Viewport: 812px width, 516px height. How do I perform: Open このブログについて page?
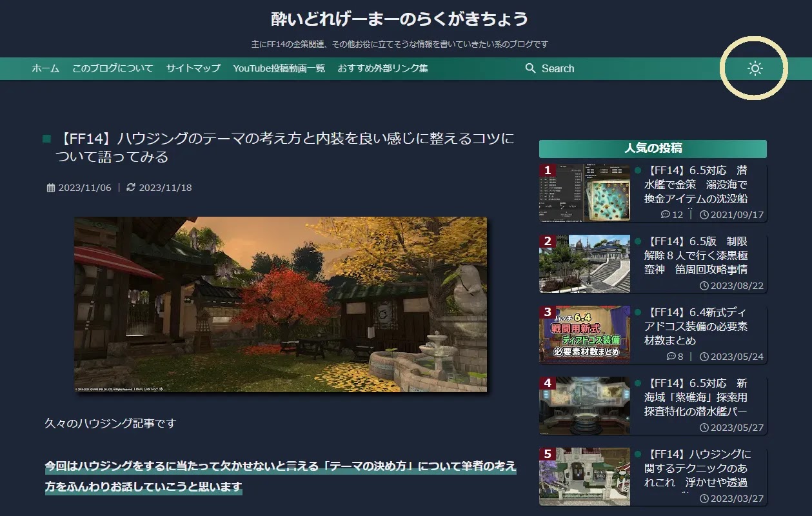click(113, 68)
